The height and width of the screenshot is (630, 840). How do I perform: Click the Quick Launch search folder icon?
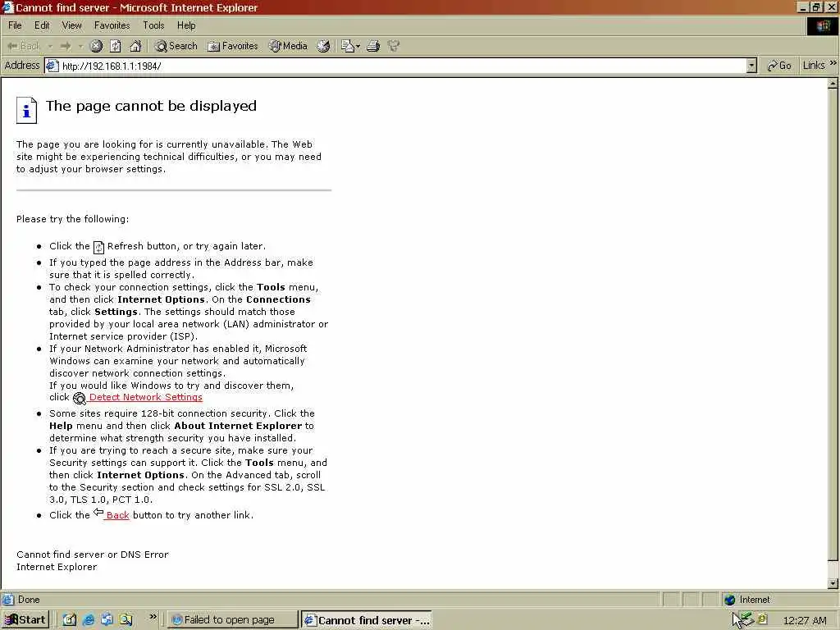(x=126, y=620)
